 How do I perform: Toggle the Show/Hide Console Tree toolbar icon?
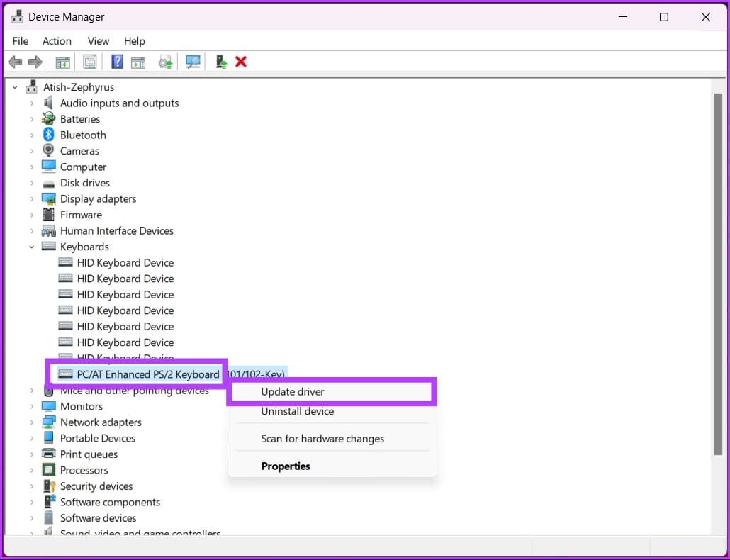62,62
